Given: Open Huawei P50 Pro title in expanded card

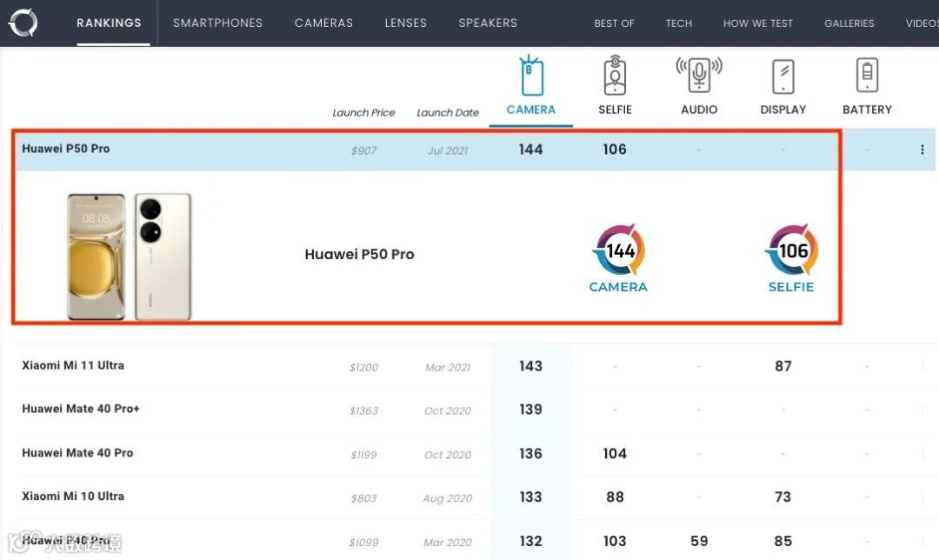Looking at the screenshot, I should (x=359, y=254).
